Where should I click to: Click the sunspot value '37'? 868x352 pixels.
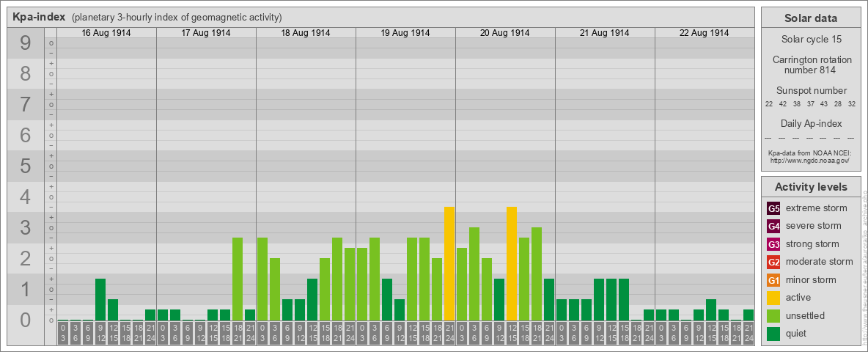(x=810, y=104)
